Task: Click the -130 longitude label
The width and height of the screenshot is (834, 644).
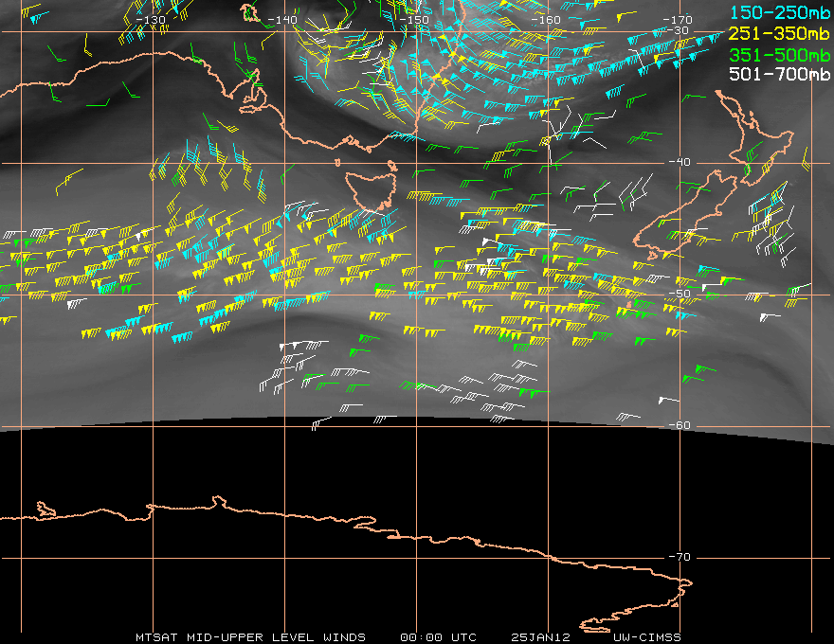Action: [x=151, y=20]
